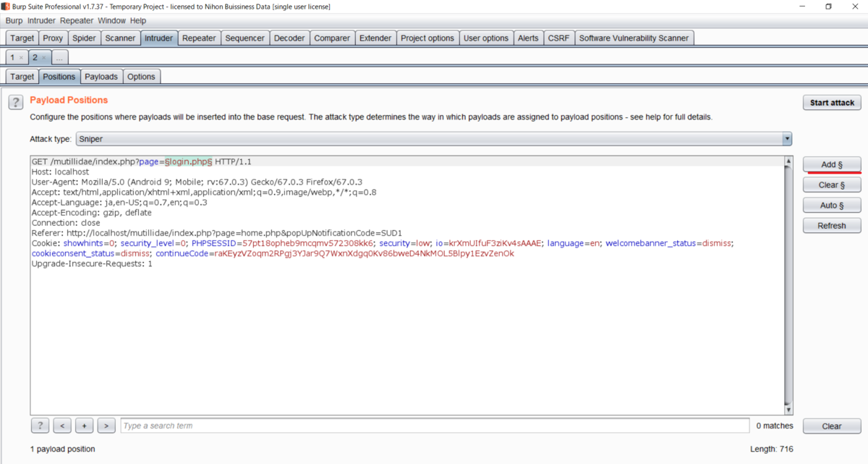Viewport: 868px width, 464px height.
Task: Click the Refresh button
Action: click(832, 225)
